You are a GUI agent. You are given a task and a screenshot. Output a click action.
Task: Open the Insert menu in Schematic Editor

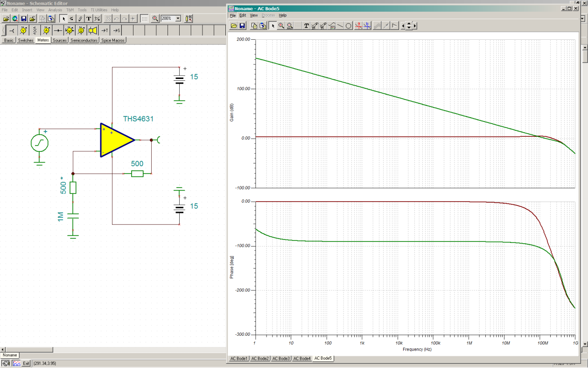click(x=27, y=10)
